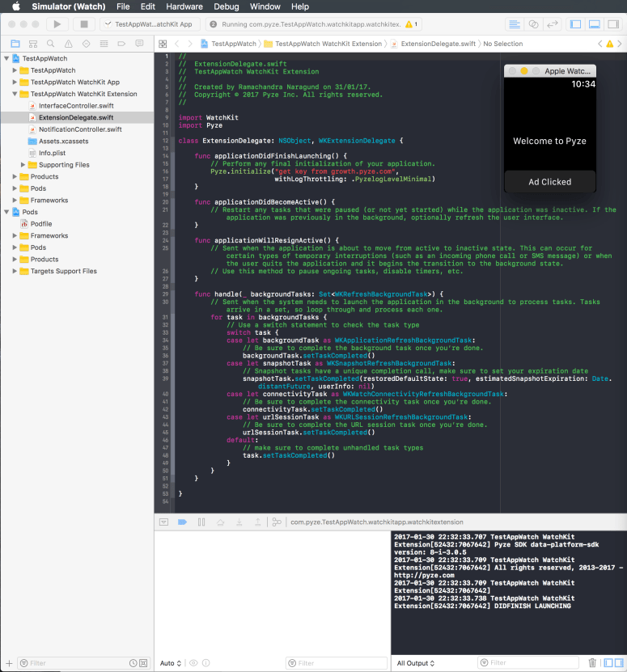This screenshot has width=627, height=672.
Task: Toggle the bottom Debug area panel
Action: click(594, 24)
